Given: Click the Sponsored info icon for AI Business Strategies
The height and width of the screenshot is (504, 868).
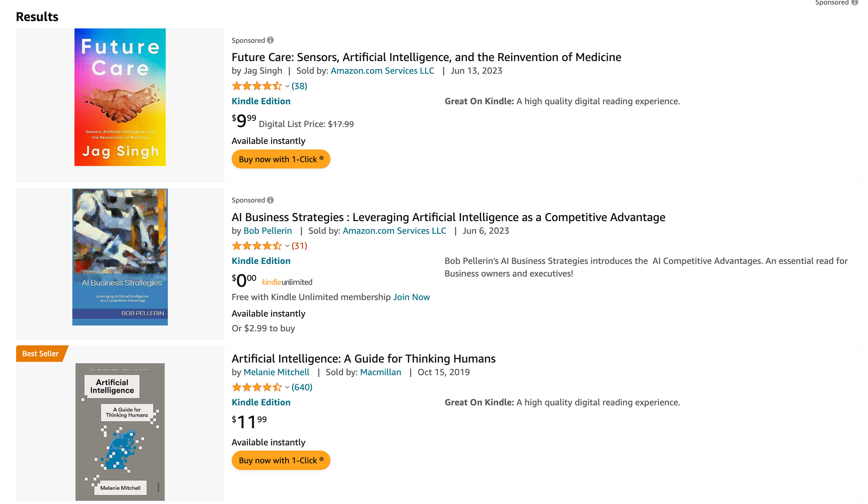Looking at the screenshot, I should click(x=270, y=200).
